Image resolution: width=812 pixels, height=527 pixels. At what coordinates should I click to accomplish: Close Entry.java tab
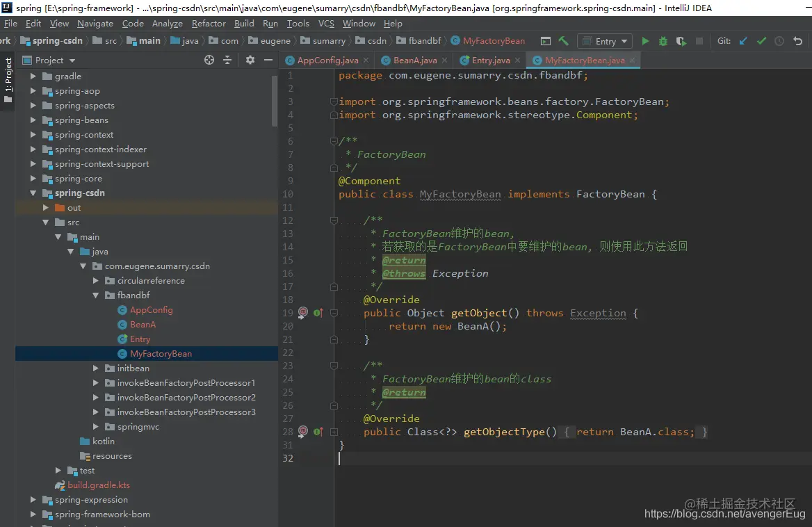pos(517,60)
